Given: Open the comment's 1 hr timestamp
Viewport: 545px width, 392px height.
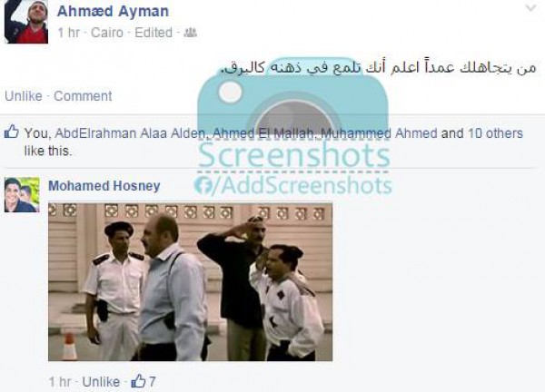Looking at the screenshot, I should 60,382.
